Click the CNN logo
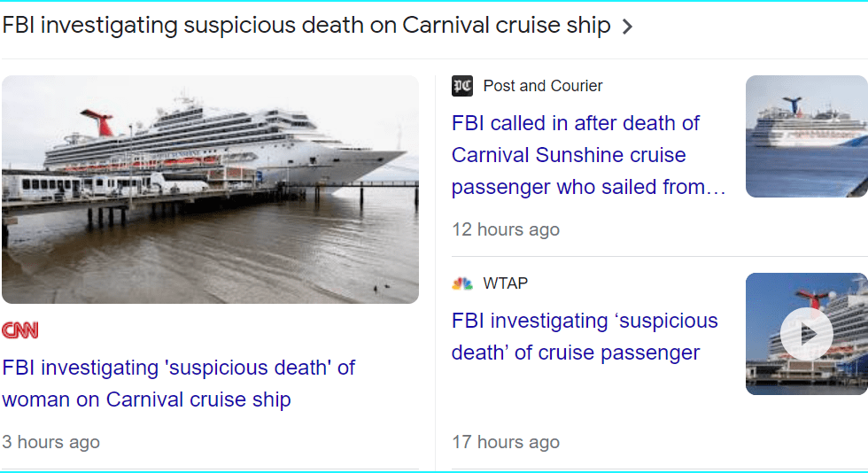 click(20, 330)
